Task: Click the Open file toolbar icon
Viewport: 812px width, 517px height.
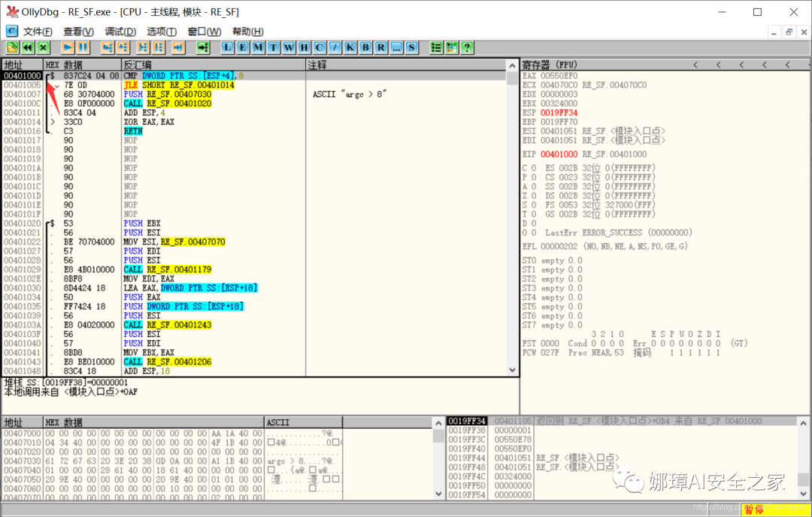Action: pos(12,47)
